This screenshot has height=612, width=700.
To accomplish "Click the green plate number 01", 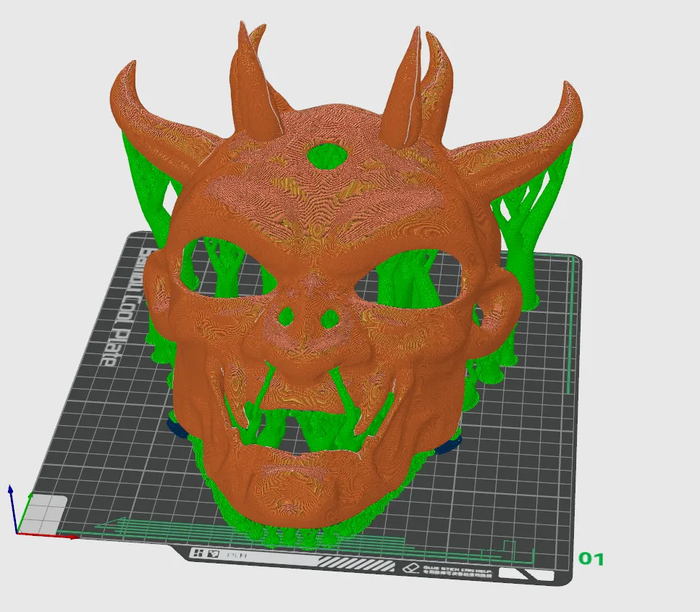I will click(x=591, y=558).
